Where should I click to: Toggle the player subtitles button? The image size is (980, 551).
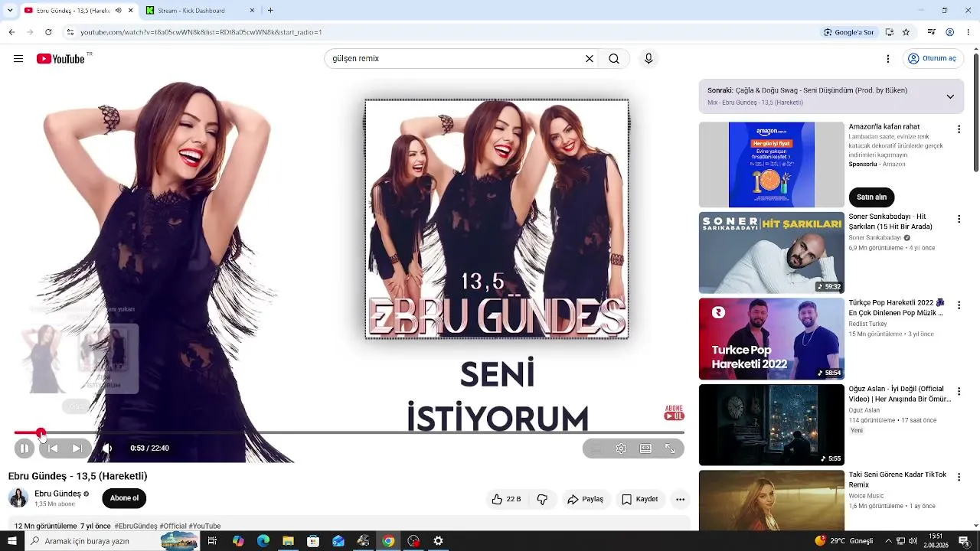596,448
